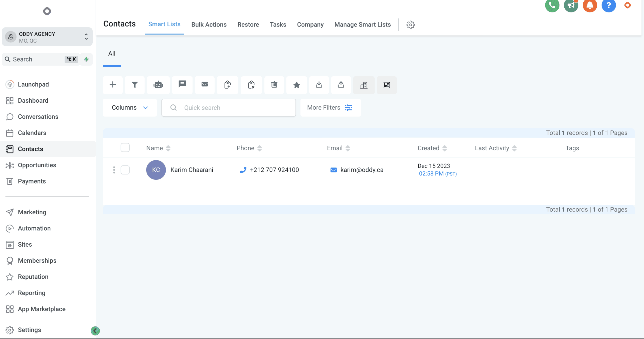
Task: Click the More Filters button
Action: pyautogui.click(x=330, y=108)
